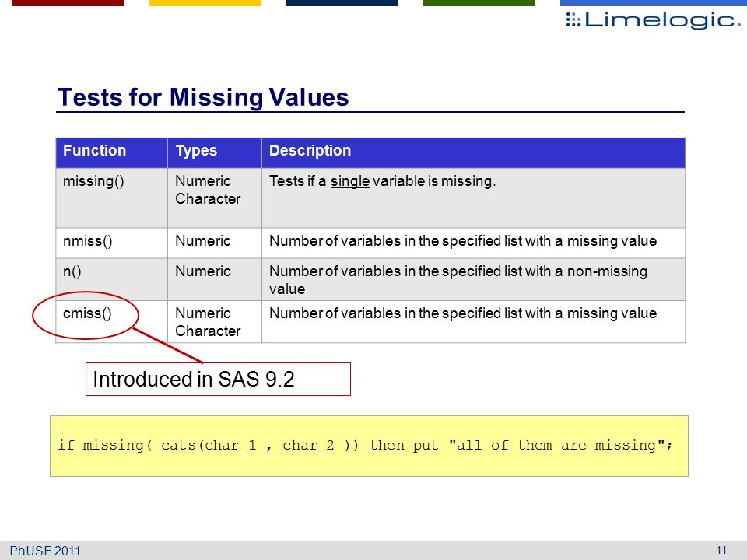Select the n() function cell
Viewport: 747px width, 560px height.
click(x=111, y=279)
